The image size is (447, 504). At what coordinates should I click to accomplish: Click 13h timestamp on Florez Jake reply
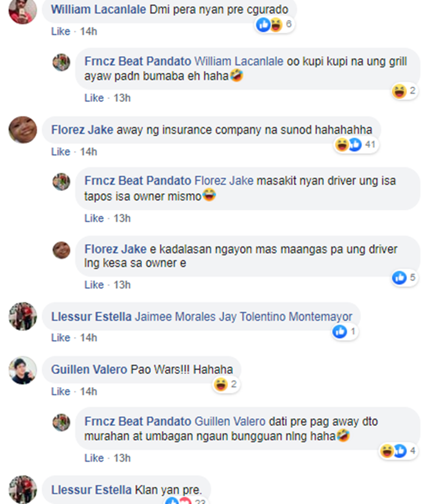click(122, 285)
